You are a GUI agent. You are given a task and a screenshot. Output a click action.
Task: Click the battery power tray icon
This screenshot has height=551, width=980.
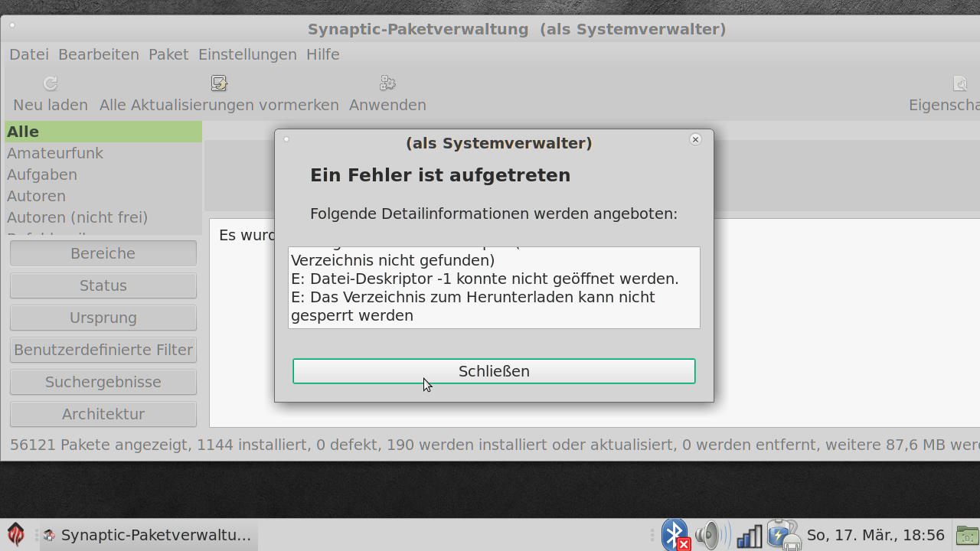pos(783,534)
